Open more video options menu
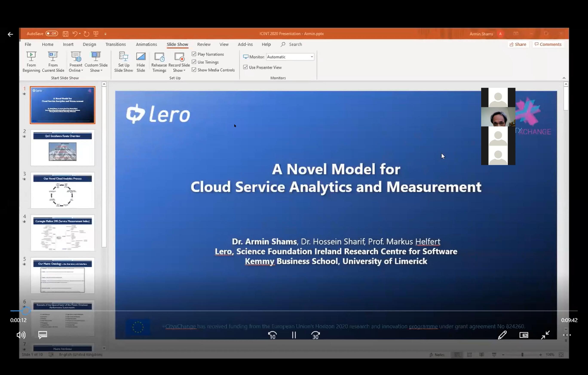 [567, 335]
